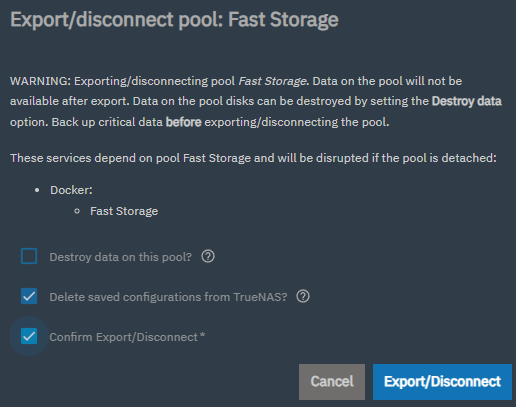Show help for Delete saved configurations
516x407 pixels.
coord(303,296)
